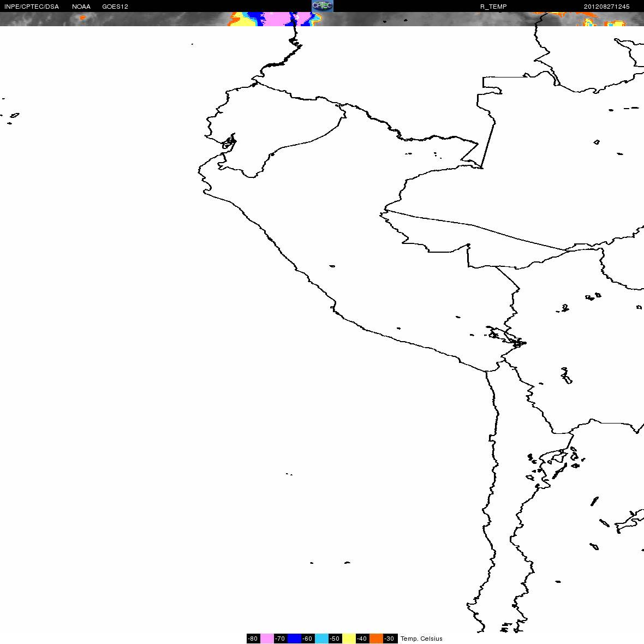Viewport: 644px width, 644px height.
Task: Click the yellow -50 to -40 swatch
Action: tap(349, 638)
